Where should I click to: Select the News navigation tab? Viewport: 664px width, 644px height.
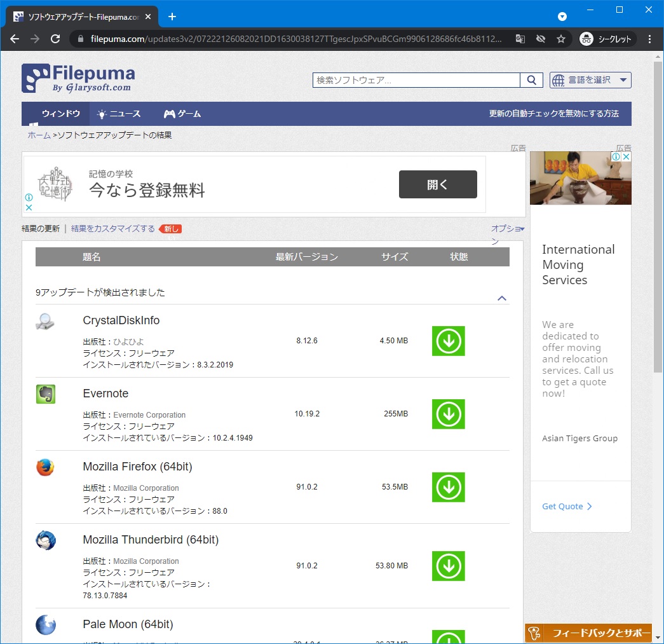[x=119, y=114]
